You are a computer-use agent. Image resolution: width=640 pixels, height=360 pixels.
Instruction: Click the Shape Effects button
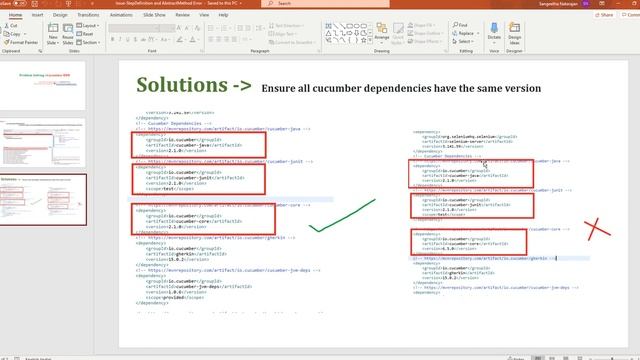(424, 42)
